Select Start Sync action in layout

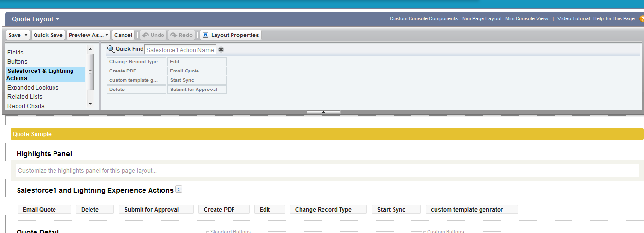click(x=396, y=209)
